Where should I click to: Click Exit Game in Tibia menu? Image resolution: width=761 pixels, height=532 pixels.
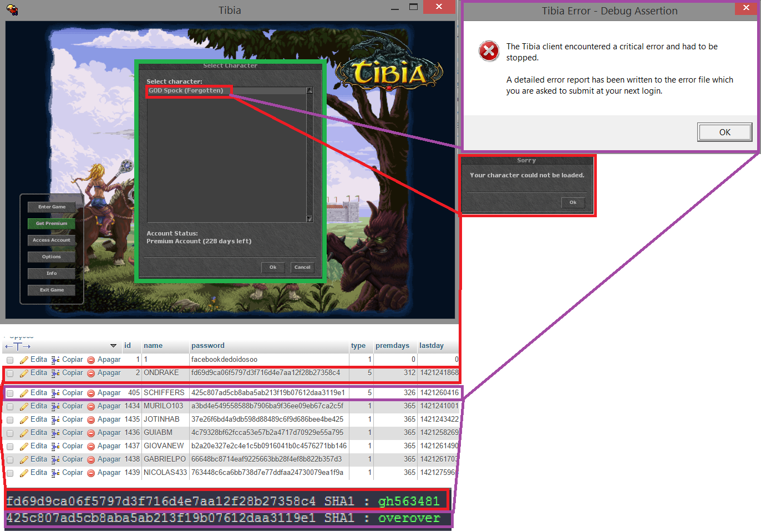pyautogui.click(x=52, y=290)
